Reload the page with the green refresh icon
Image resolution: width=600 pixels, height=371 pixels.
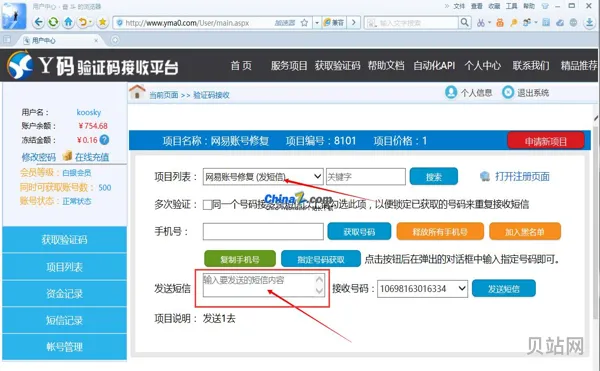pos(53,22)
